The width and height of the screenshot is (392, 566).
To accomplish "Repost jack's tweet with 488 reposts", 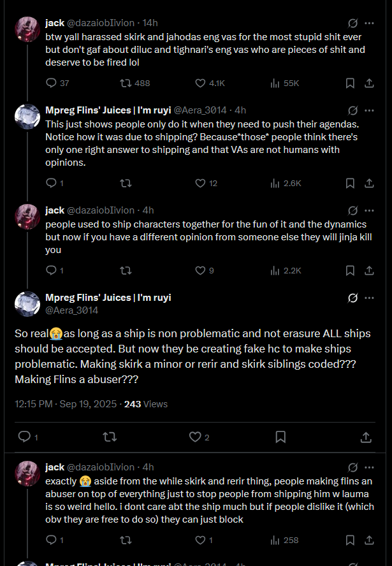I will point(126,83).
